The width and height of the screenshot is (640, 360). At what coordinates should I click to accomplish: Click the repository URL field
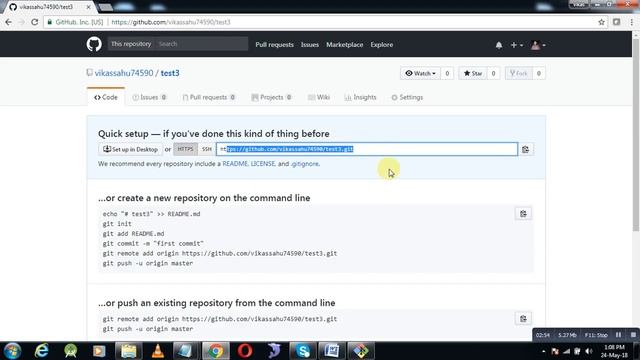[367, 149]
